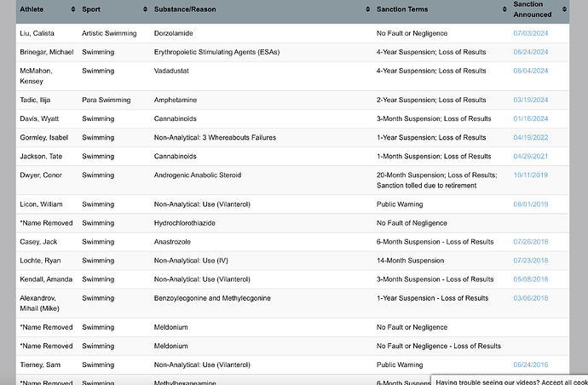Open the 06/24/2024 sanction announcement link

pyautogui.click(x=531, y=52)
